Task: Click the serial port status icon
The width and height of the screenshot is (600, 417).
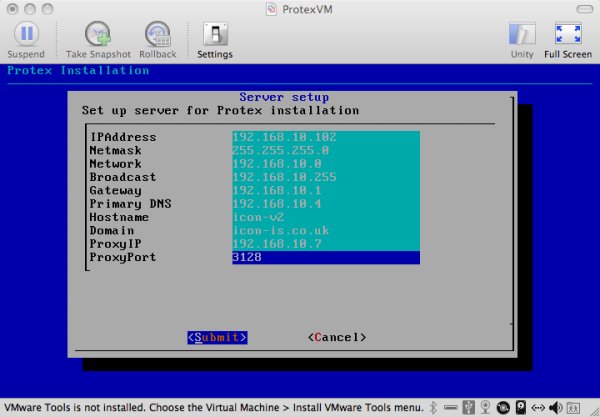Action: (451, 408)
